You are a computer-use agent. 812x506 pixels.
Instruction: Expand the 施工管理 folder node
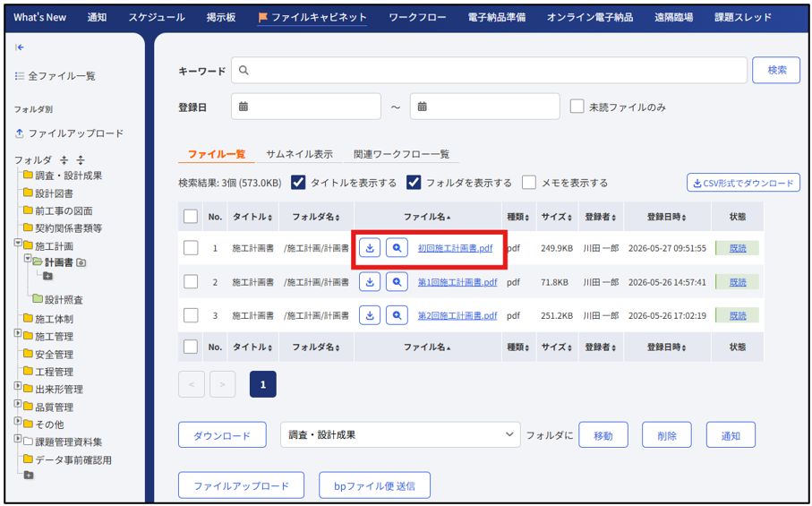point(18,333)
